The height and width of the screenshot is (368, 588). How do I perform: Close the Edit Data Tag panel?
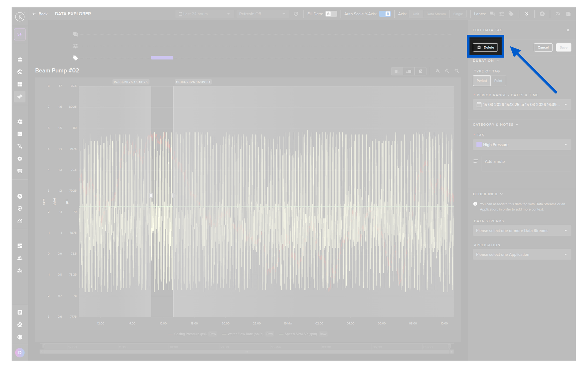pos(567,30)
